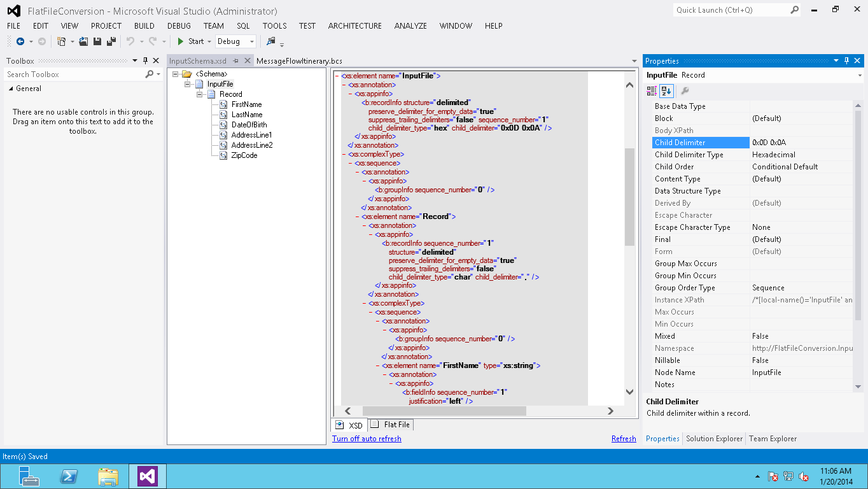Open the Properties object selector dropdown
Screen dimensions: 868x489
pyautogui.click(x=860, y=75)
